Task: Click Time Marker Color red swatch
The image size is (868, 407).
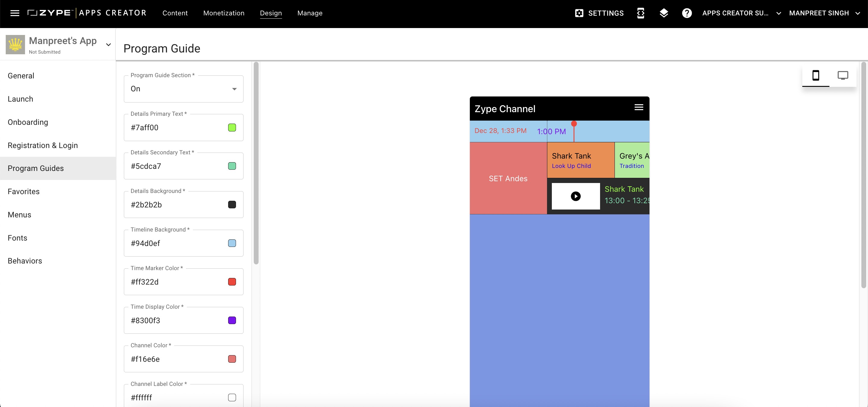Action: (x=232, y=282)
